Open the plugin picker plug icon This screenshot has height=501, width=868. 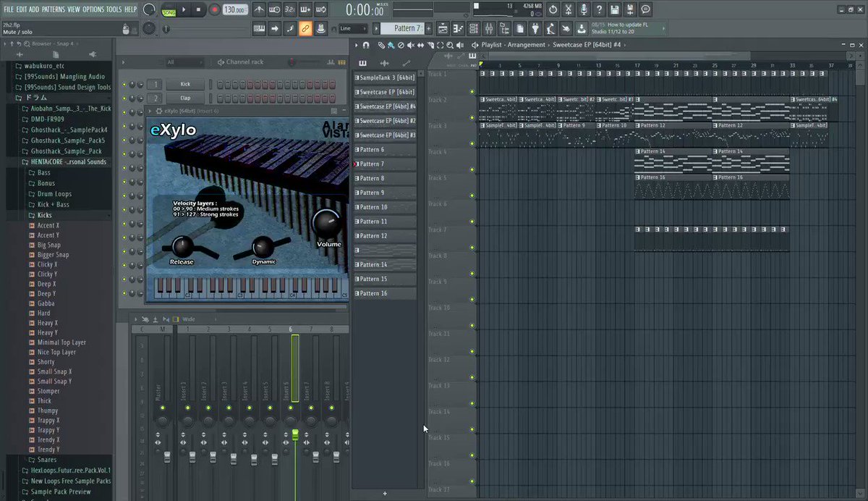coord(535,28)
